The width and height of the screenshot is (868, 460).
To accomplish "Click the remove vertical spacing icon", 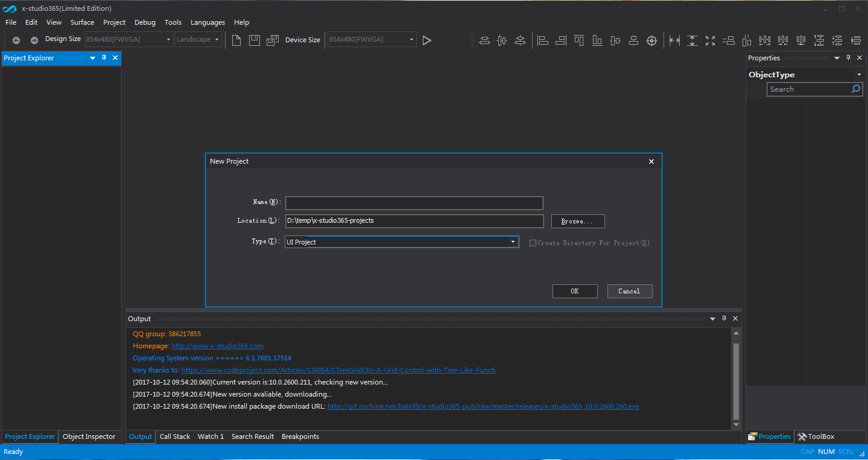I will 855,40.
